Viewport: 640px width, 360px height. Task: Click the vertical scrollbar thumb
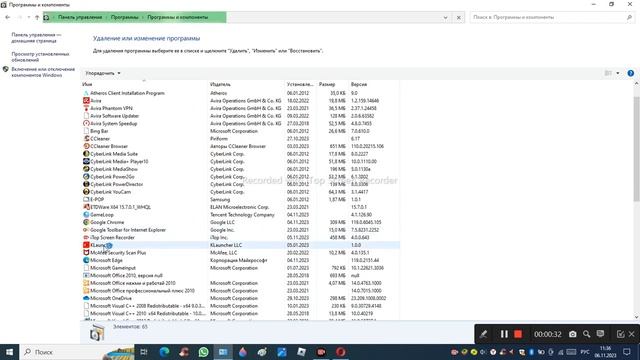636,149
